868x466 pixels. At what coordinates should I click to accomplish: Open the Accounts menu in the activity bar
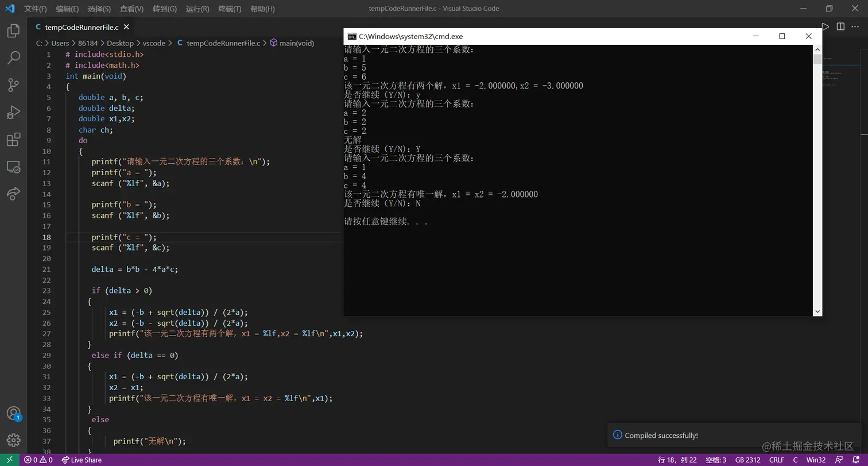pos(13,414)
